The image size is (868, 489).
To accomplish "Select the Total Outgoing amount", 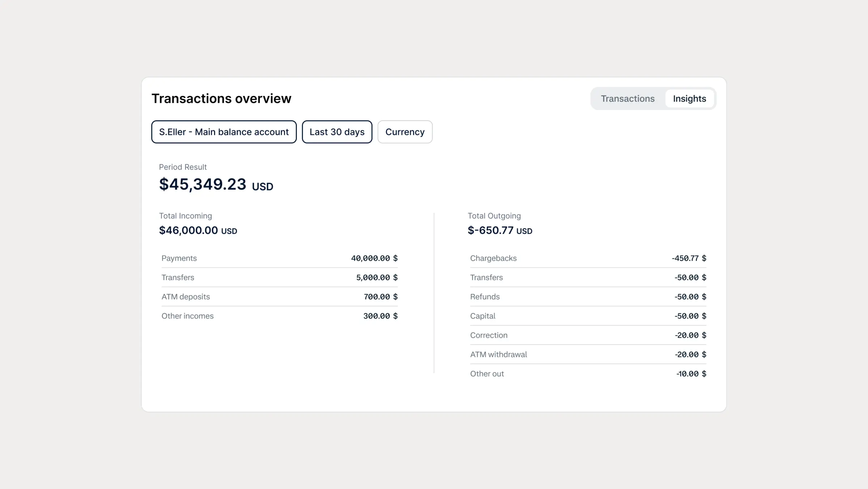I will coord(499,230).
